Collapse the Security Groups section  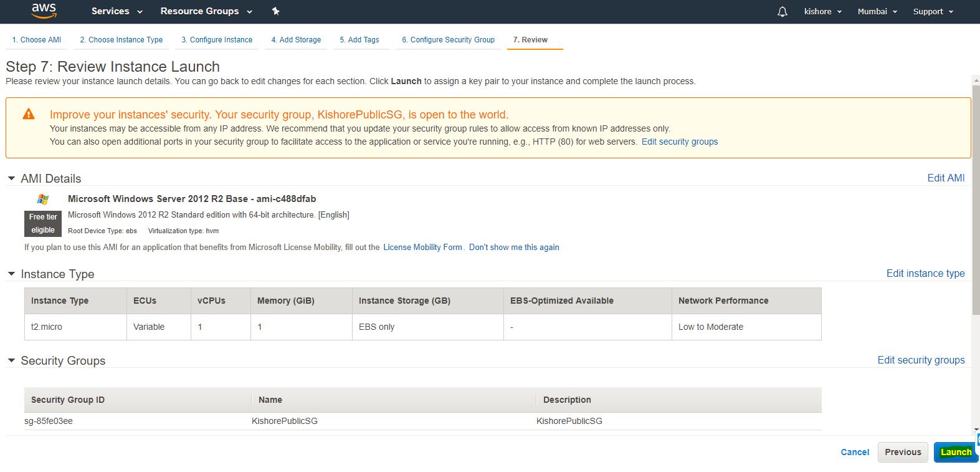point(11,360)
